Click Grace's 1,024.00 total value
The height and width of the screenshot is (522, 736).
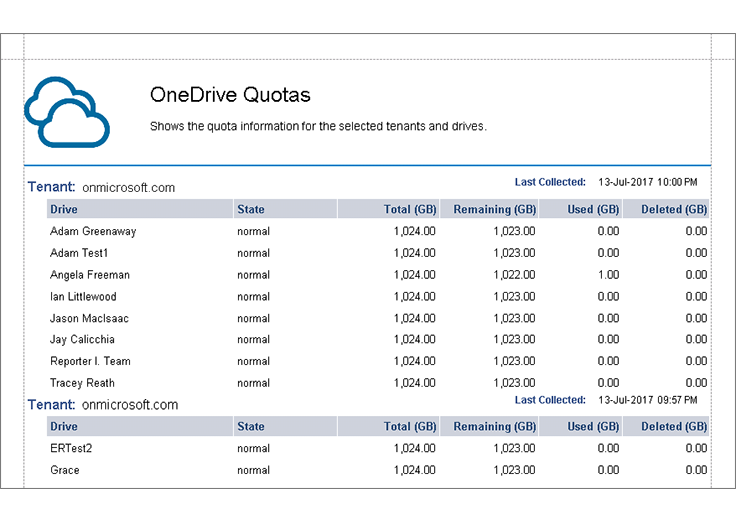414,470
